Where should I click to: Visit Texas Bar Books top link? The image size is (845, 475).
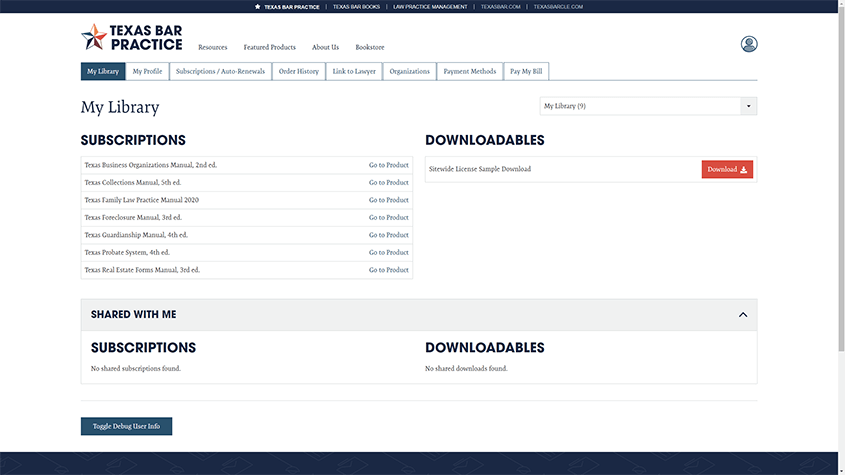[356, 7]
